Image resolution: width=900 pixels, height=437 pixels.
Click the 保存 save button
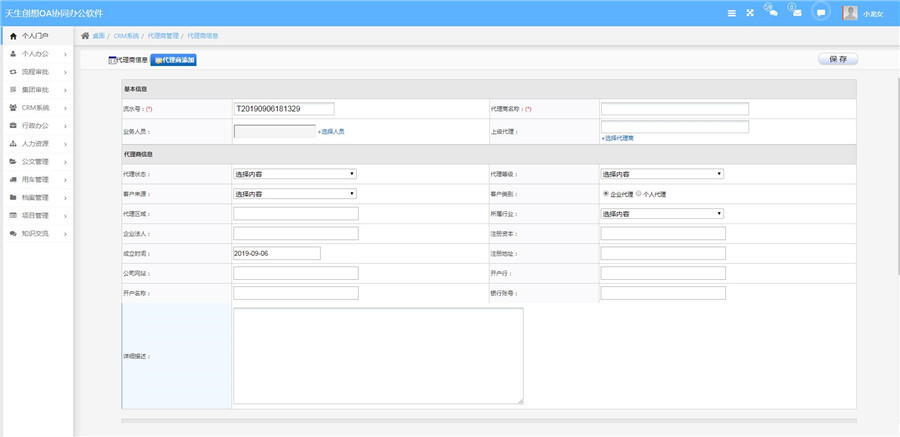pyautogui.click(x=837, y=59)
